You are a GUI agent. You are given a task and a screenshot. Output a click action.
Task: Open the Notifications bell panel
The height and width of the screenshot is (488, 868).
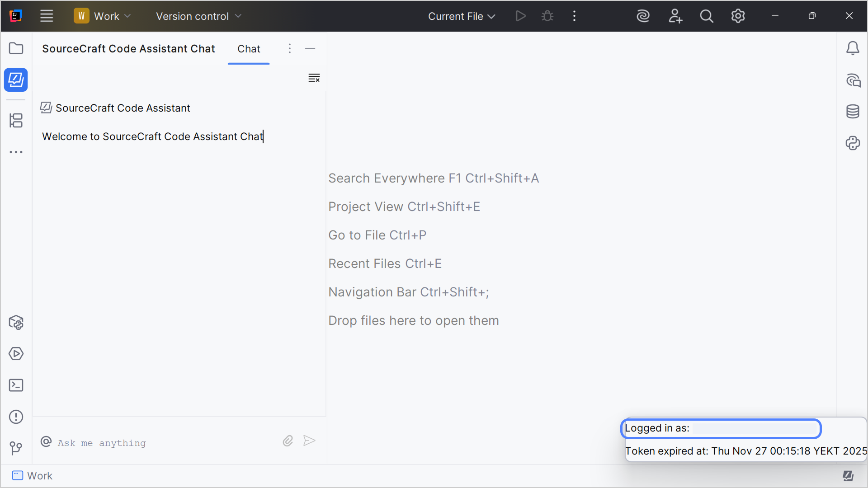(x=853, y=48)
